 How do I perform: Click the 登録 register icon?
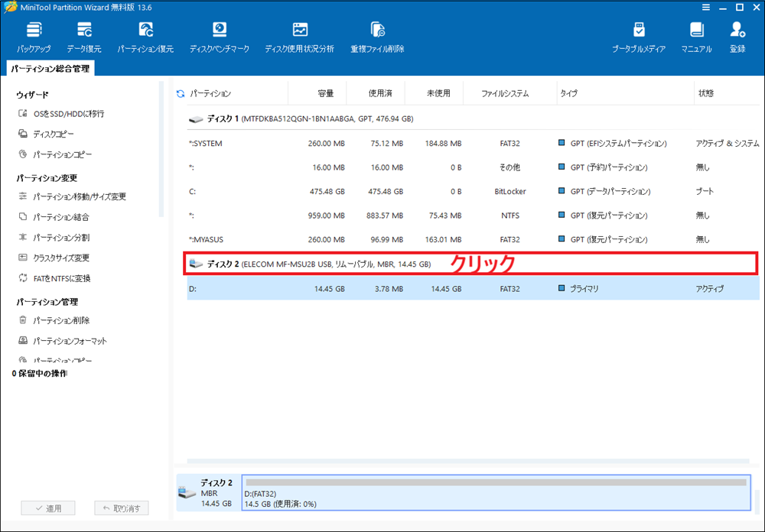pyautogui.click(x=737, y=37)
